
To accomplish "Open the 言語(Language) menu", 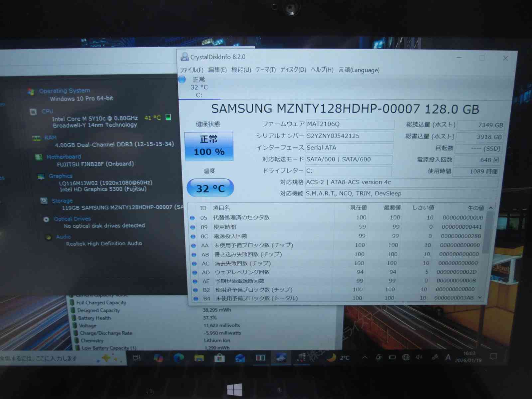I will click(x=359, y=70).
